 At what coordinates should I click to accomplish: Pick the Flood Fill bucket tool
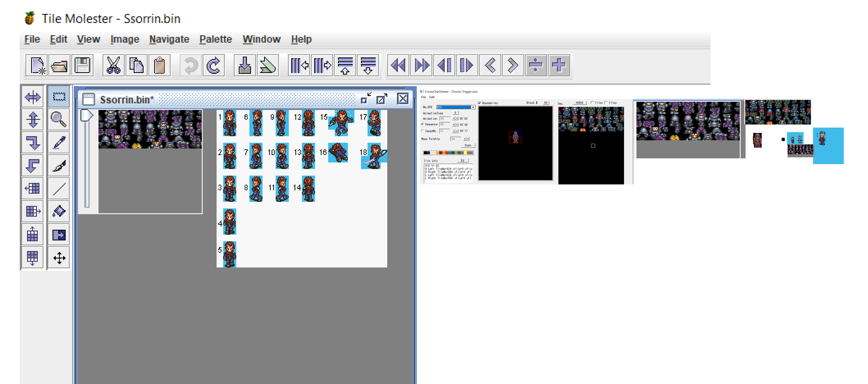point(59,212)
